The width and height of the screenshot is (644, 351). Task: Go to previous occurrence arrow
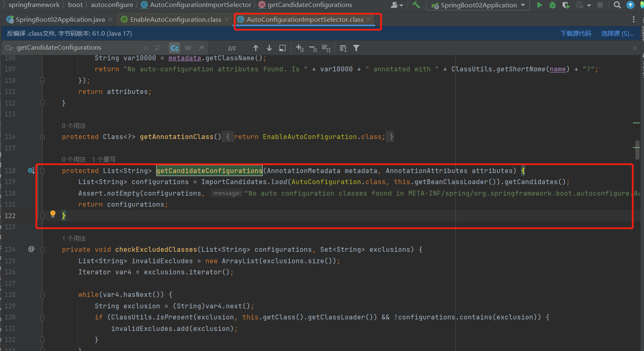click(256, 48)
